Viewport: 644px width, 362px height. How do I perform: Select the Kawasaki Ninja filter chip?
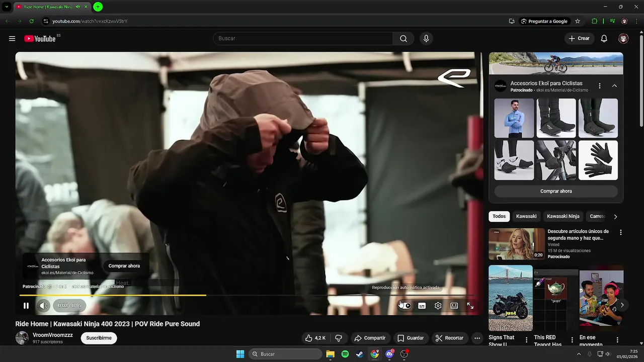[563, 216]
